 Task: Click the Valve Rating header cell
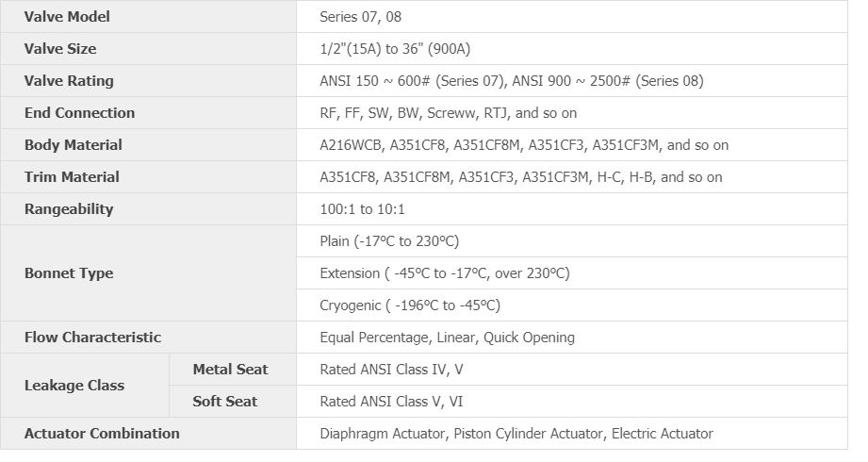69,81
